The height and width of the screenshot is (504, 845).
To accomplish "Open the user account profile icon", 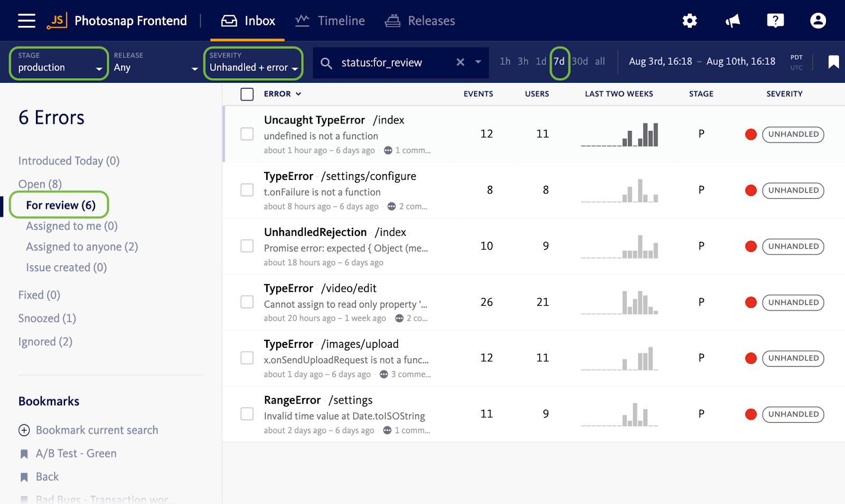I will 818,21.
